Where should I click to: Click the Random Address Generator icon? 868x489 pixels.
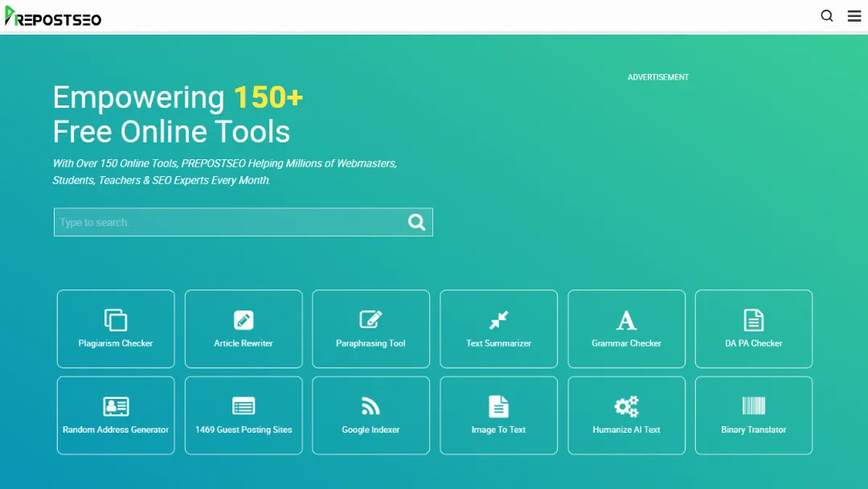click(x=116, y=406)
